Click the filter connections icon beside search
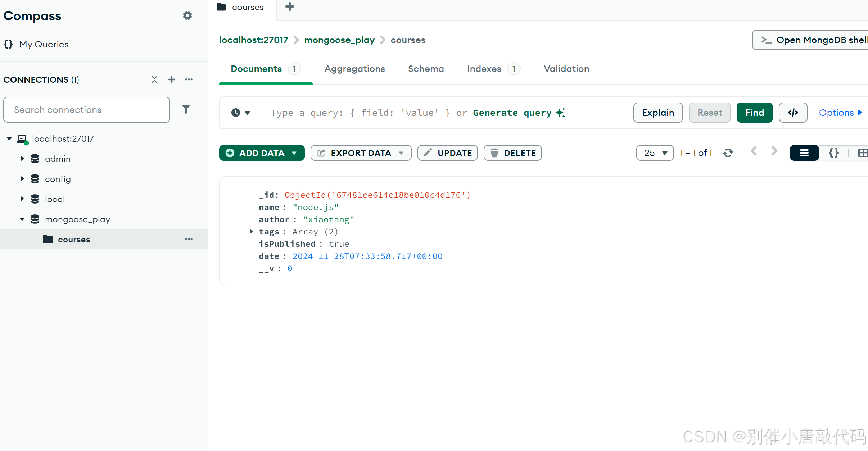868x451 pixels. [186, 109]
